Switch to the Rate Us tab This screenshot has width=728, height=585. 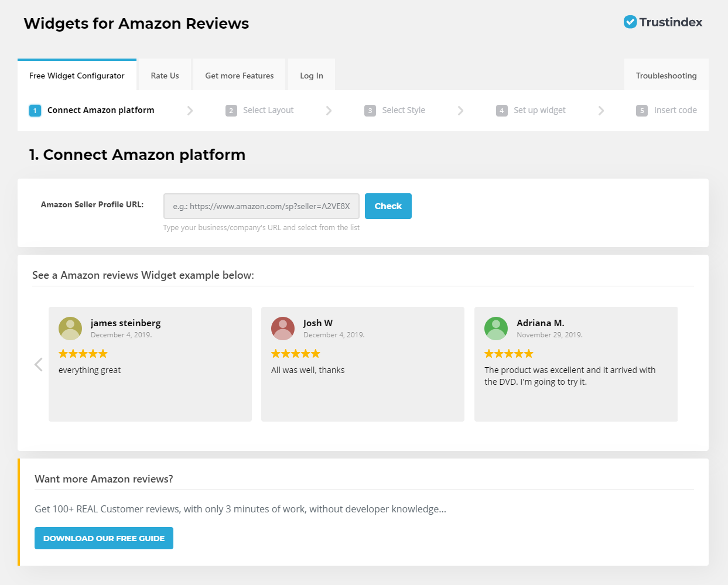click(x=165, y=76)
